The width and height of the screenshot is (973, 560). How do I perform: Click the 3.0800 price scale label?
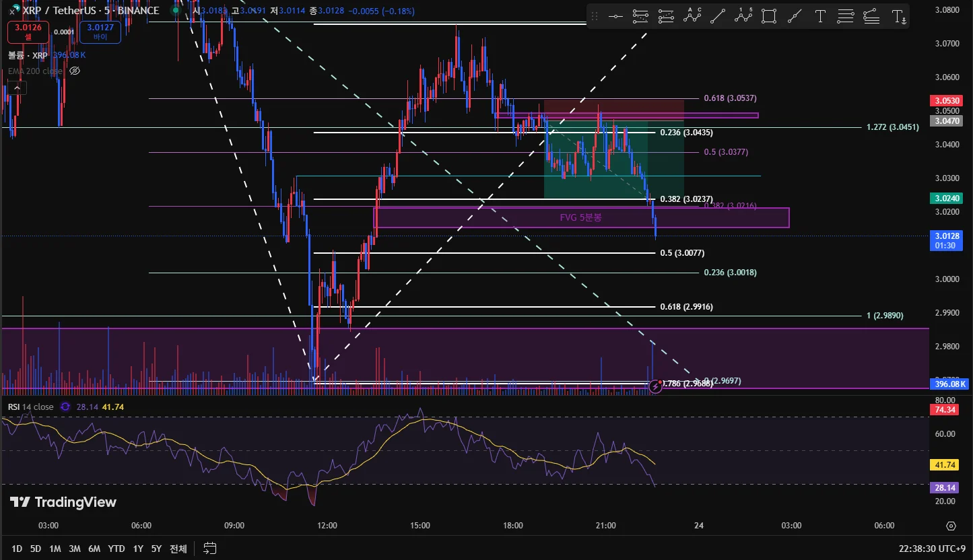coord(949,10)
